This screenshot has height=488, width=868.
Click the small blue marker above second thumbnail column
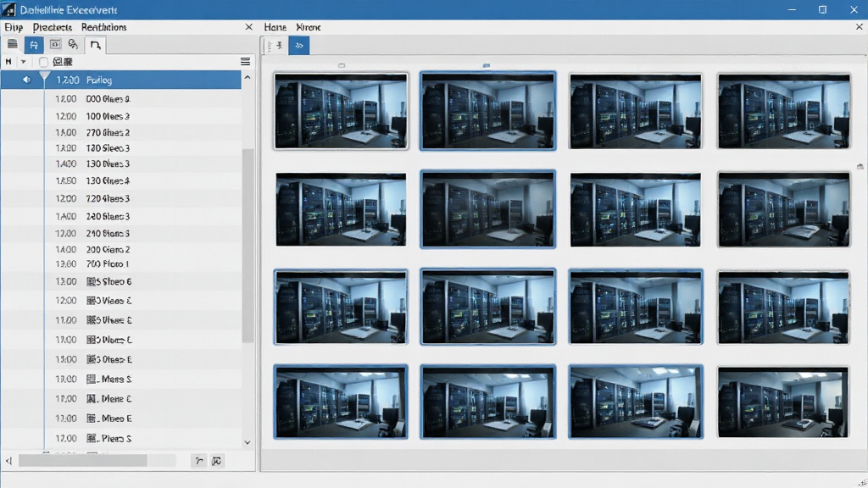(486, 65)
